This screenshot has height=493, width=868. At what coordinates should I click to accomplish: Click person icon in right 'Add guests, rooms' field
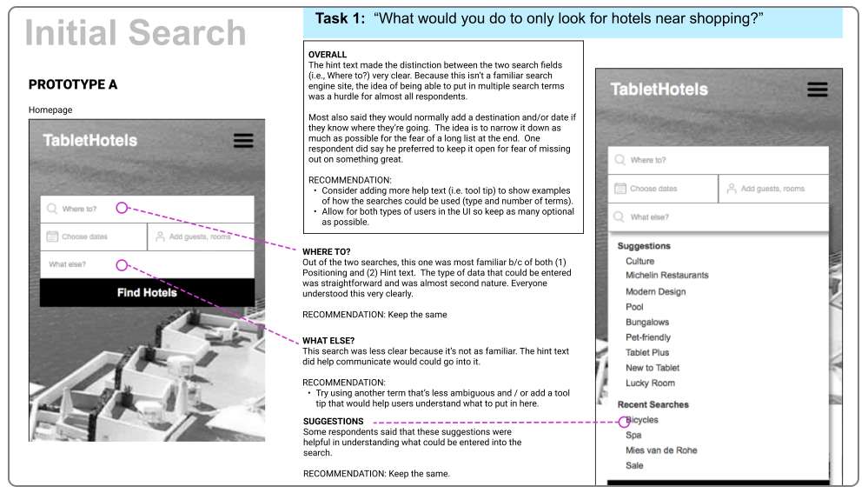732,189
